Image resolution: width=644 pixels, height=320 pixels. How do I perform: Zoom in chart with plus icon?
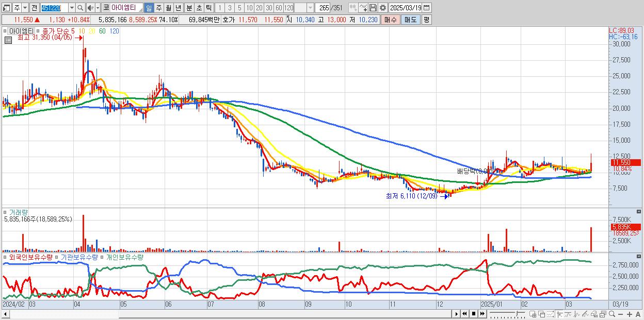[x=629, y=314]
